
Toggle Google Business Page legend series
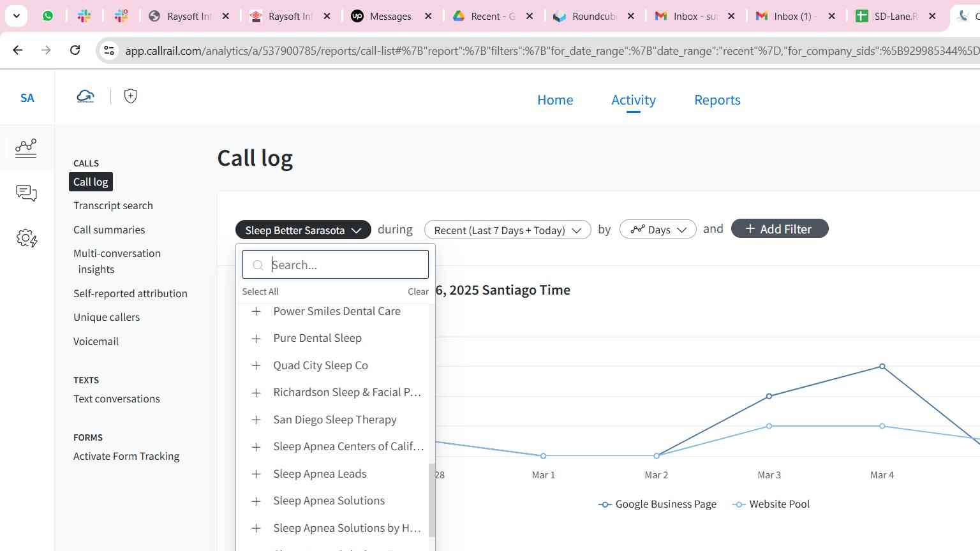(657, 504)
